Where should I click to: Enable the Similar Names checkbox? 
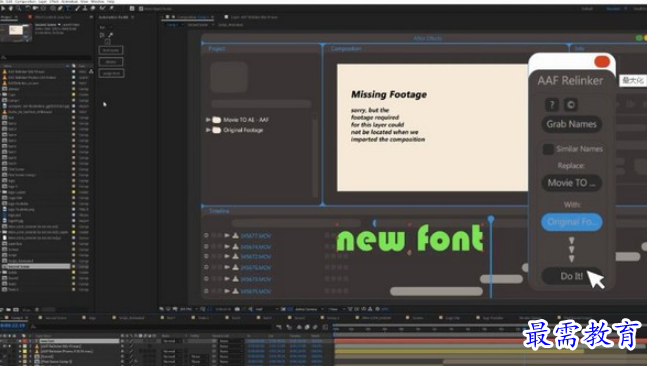point(548,149)
